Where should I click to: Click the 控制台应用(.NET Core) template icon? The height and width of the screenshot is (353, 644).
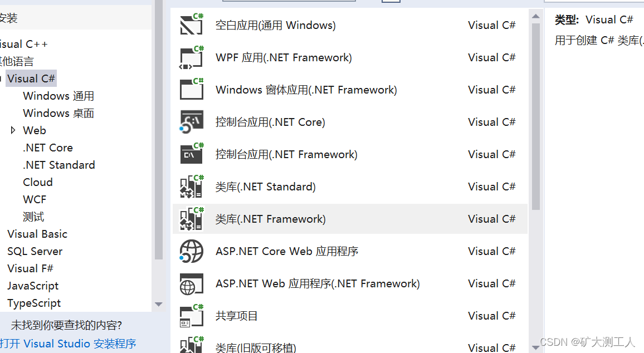pyautogui.click(x=192, y=122)
